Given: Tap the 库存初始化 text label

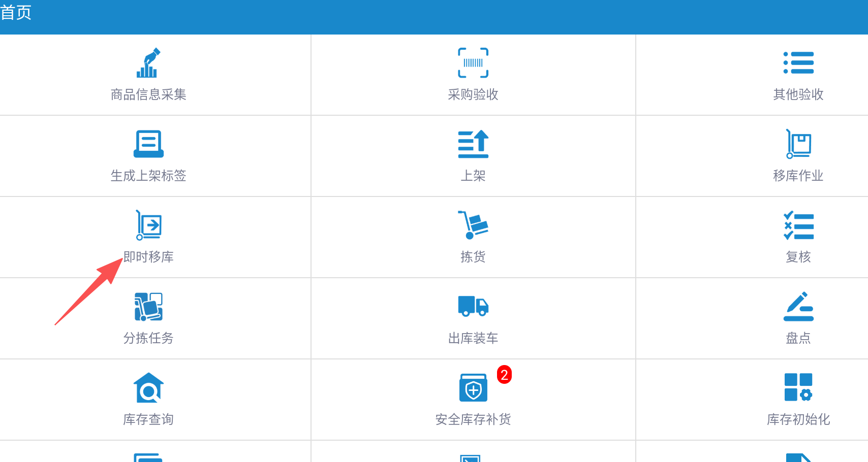Looking at the screenshot, I should coord(798,419).
